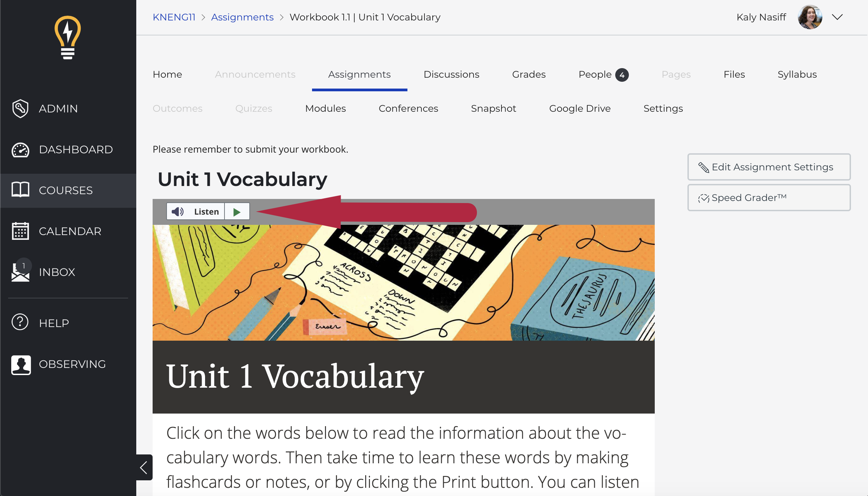The image size is (868, 496).
Task: Click the Listen button label
Action: [206, 212]
